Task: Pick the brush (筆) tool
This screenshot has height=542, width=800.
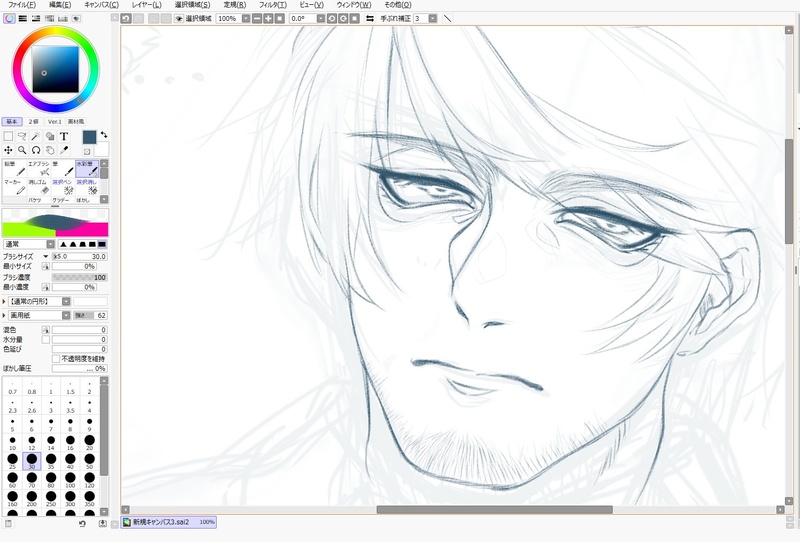Action: [63, 168]
